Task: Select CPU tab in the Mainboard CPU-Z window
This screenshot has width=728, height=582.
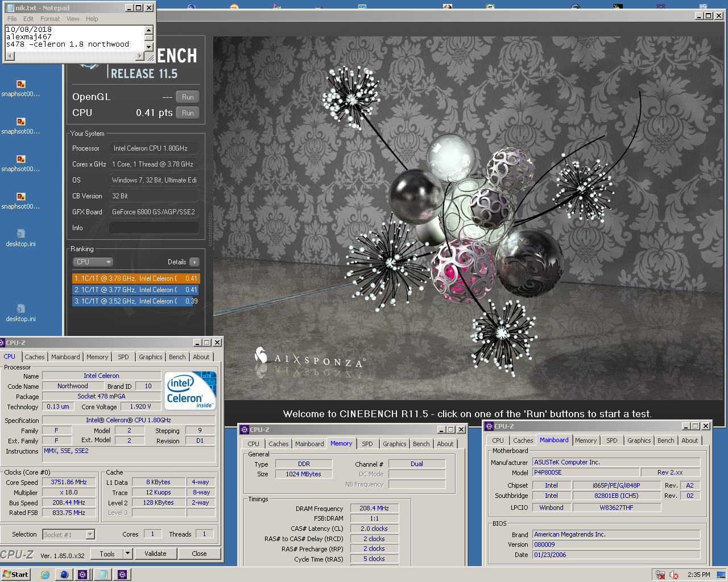Action: (x=498, y=440)
